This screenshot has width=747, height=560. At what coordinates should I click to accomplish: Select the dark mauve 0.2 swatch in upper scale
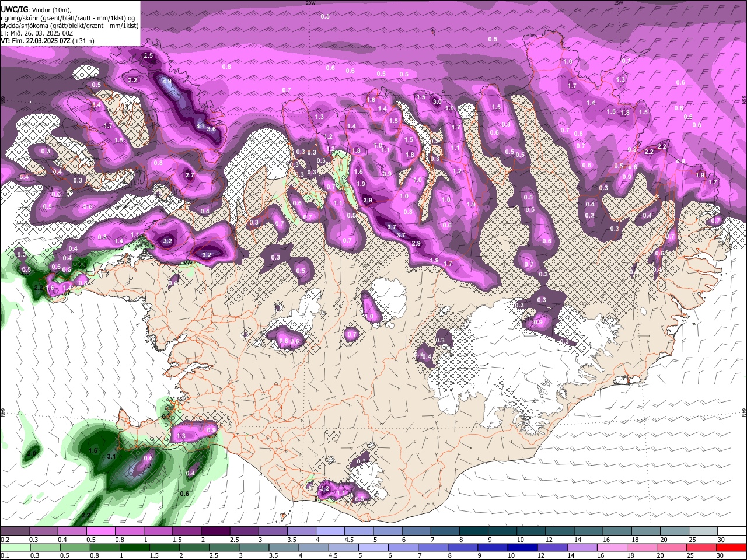click(15, 531)
